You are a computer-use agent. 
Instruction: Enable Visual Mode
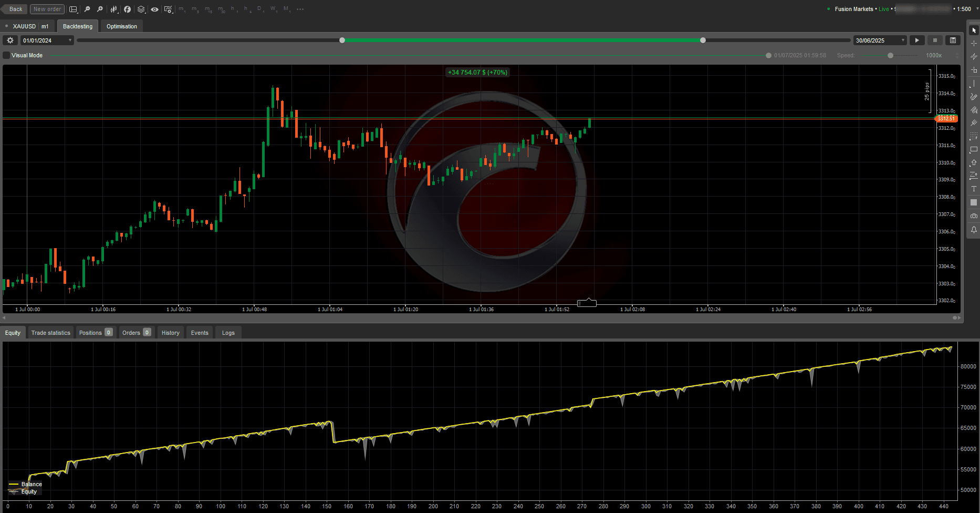coord(6,55)
